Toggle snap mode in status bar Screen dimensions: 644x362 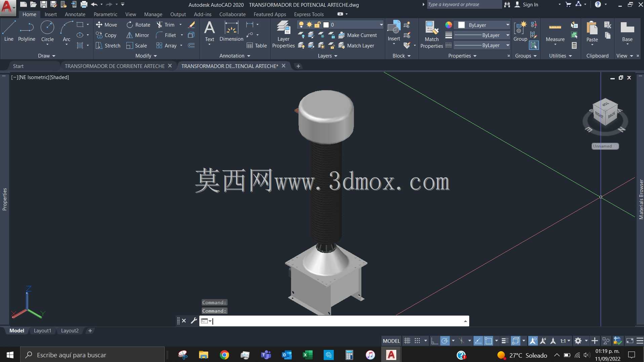click(417, 341)
